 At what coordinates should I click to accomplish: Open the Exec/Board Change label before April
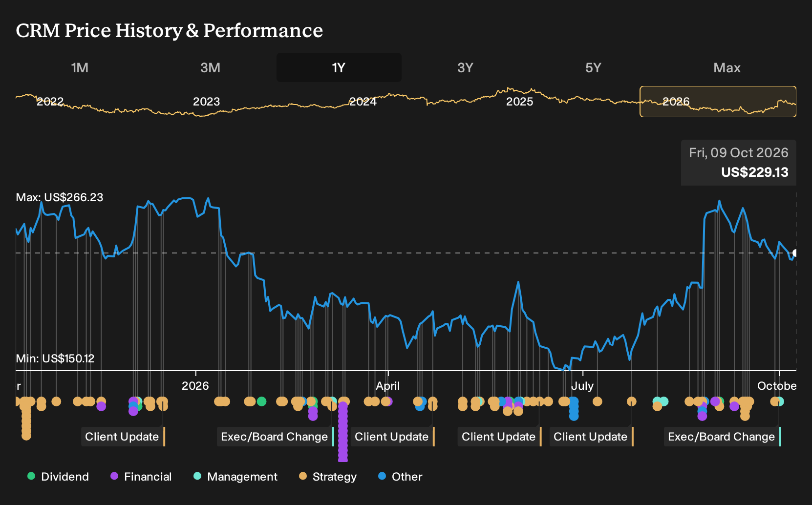tap(276, 437)
